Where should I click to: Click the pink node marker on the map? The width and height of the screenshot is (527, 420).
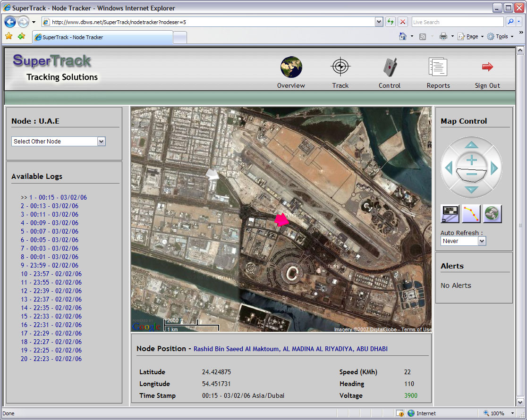[281, 220]
